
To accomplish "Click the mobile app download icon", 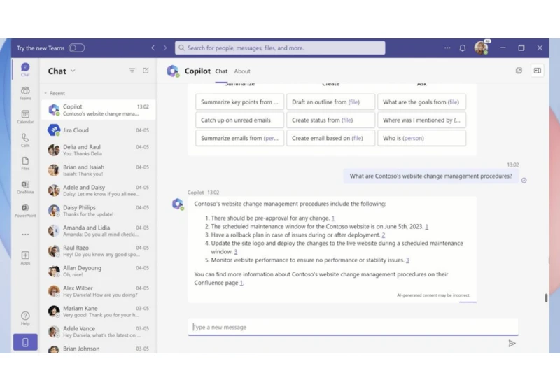I will pos(25,342).
